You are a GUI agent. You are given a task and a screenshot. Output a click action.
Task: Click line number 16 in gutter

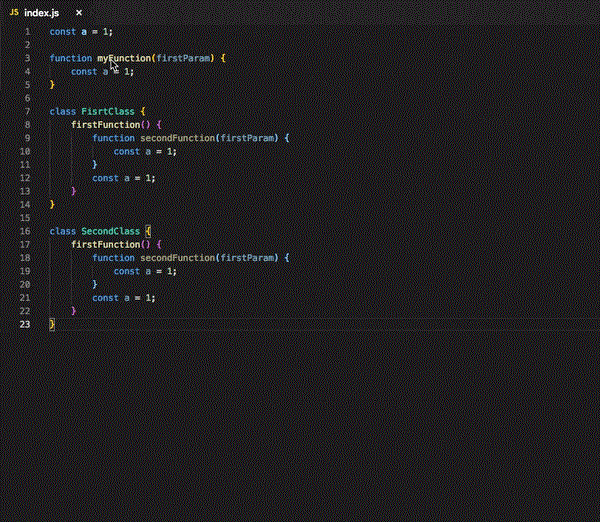pos(25,231)
